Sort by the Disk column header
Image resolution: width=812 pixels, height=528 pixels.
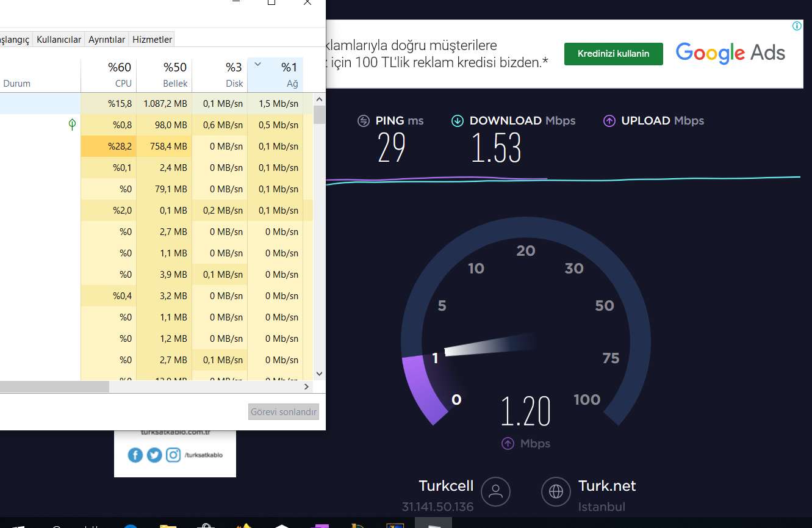(x=220, y=75)
